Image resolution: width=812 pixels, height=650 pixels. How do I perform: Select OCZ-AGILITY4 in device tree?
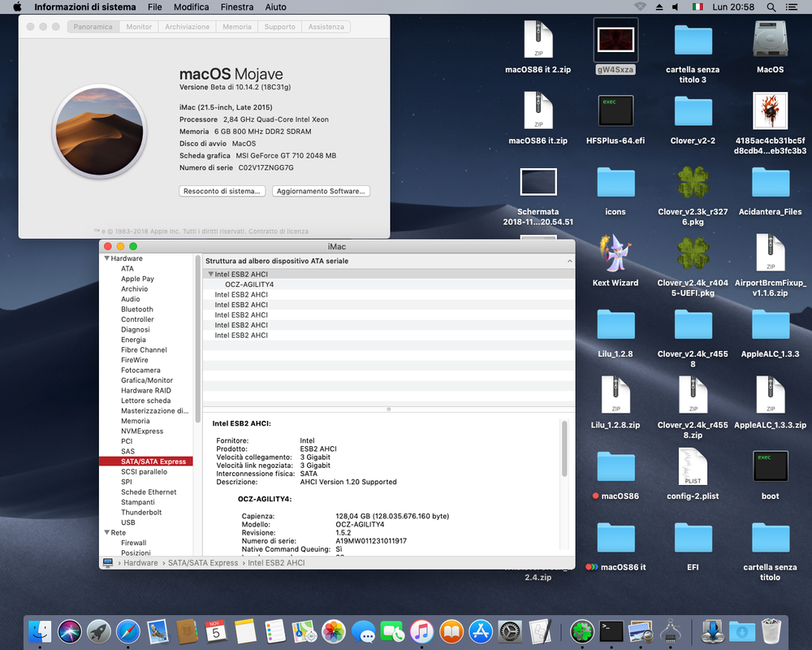(x=249, y=284)
